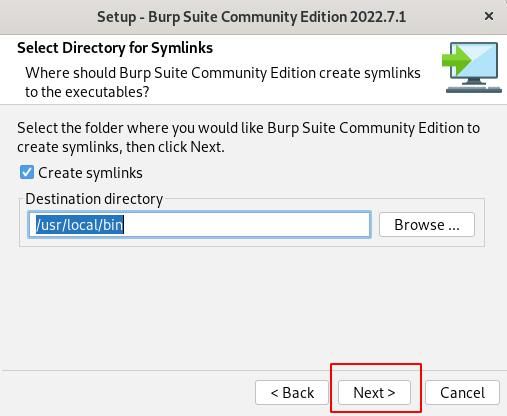Click the blank panel area below destination group
Viewport: 507px width, 416px height.
tap(252, 307)
